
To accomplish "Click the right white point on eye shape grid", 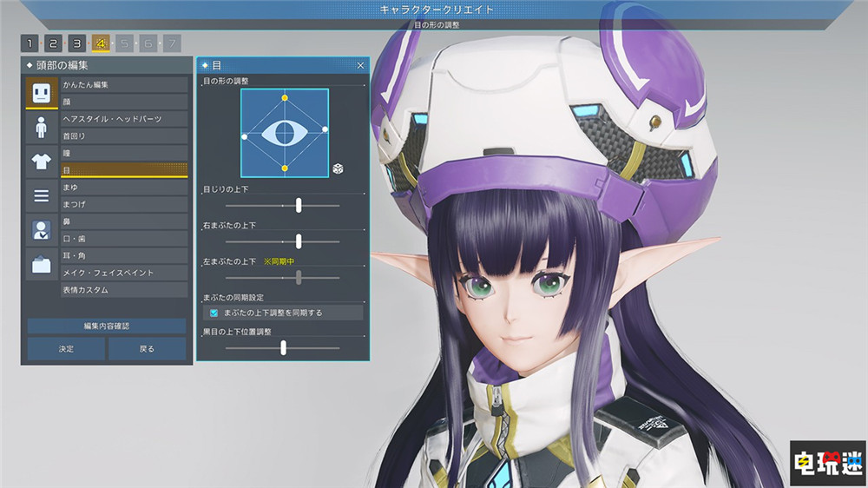I will click(x=325, y=129).
